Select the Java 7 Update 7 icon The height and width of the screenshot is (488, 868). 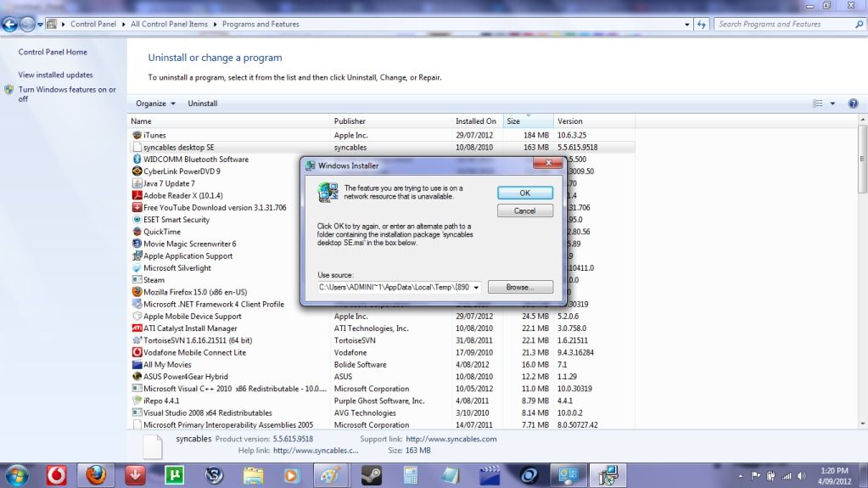137,183
